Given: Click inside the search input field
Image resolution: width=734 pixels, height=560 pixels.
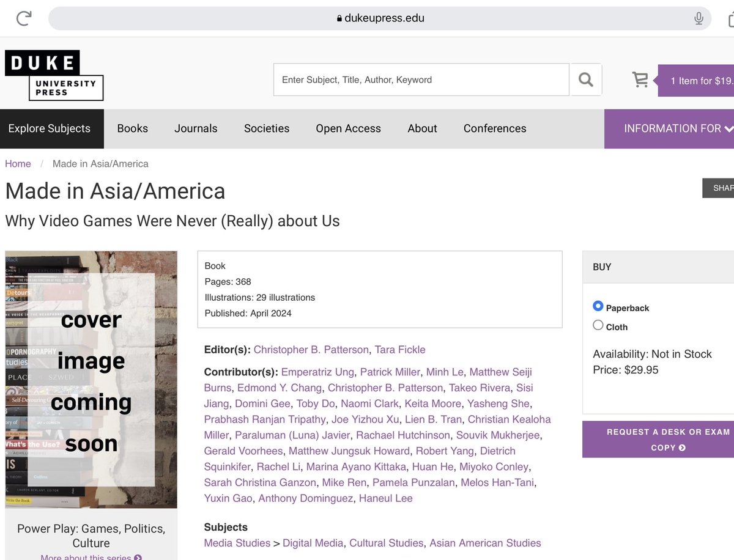Looking at the screenshot, I should [420, 79].
